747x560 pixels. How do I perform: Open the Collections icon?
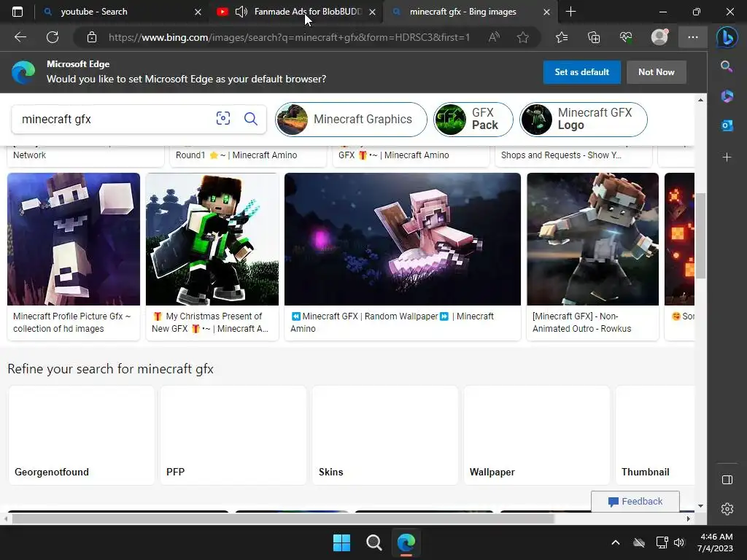point(594,37)
